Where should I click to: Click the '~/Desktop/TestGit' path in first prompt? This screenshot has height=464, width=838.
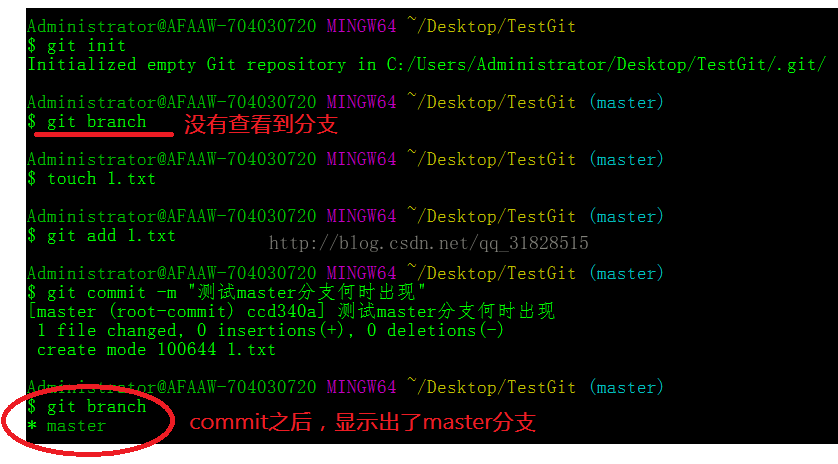tap(492, 26)
